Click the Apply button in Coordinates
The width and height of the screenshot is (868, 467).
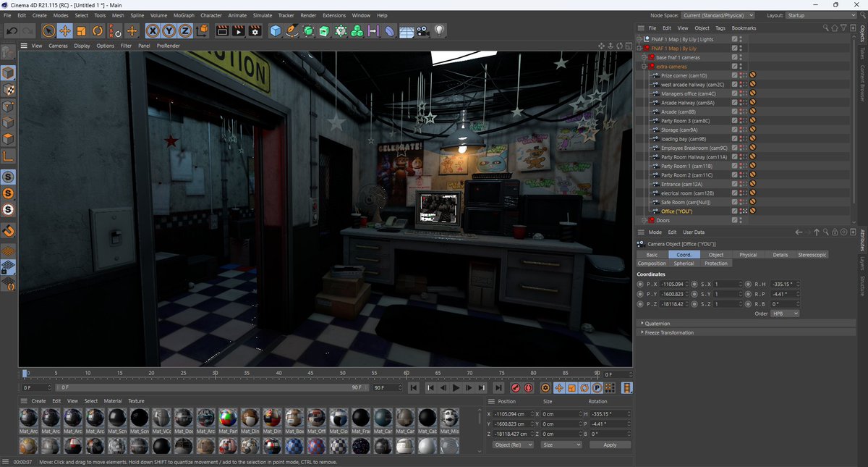coord(610,445)
